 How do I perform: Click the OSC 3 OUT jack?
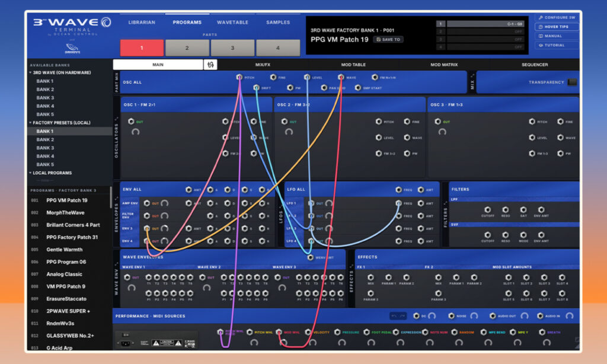pos(438,121)
